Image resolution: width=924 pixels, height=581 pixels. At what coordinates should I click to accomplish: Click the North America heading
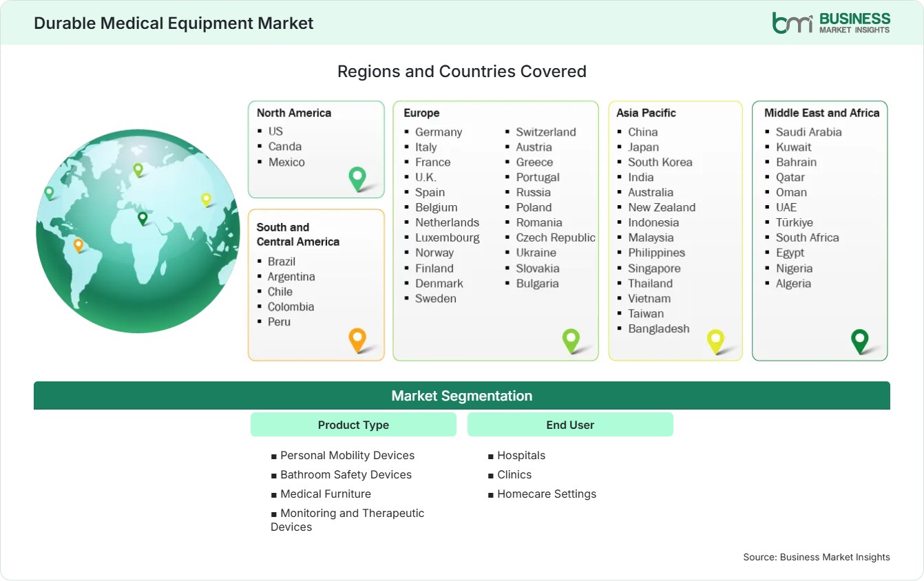pyautogui.click(x=294, y=113)
